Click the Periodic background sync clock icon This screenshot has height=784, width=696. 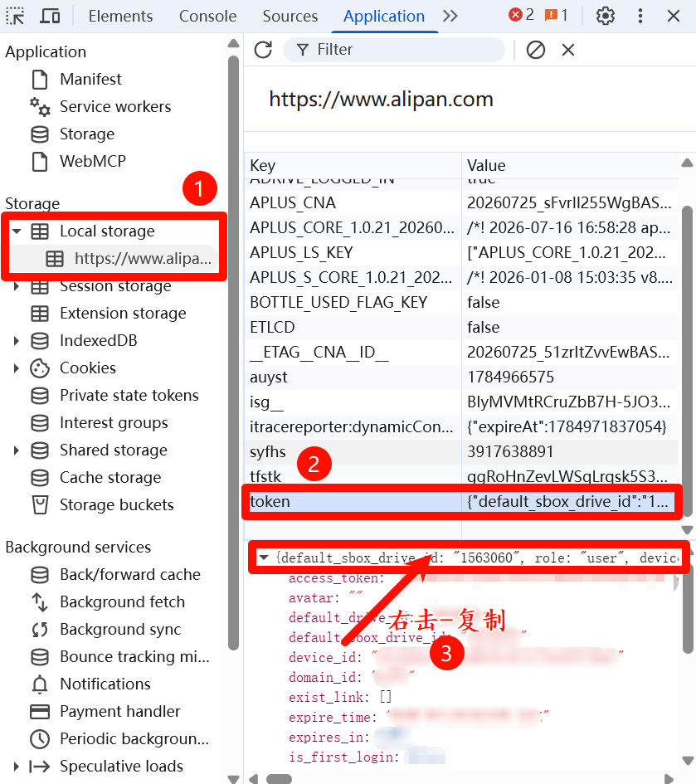pyautogui.click(x=40, y=738)
